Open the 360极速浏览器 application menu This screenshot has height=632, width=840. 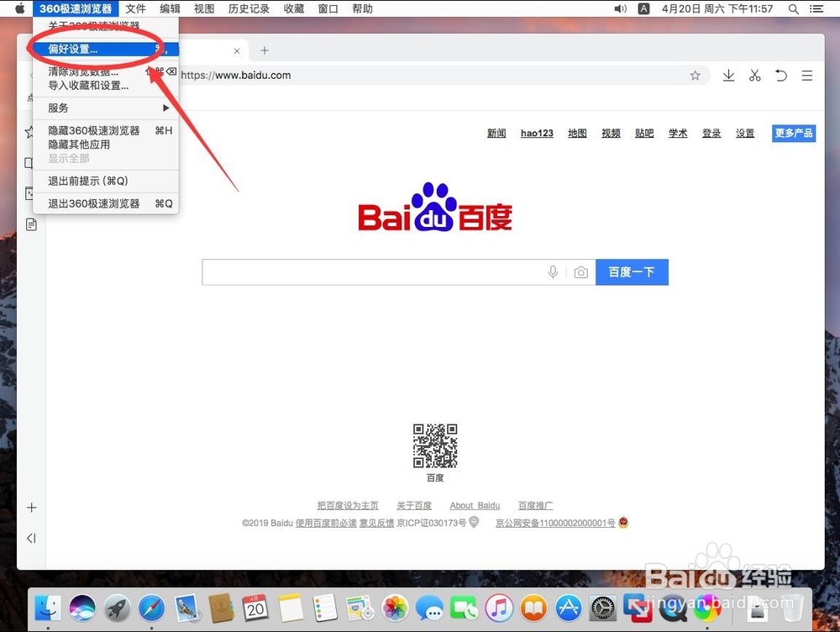click(x=76, y=8)
